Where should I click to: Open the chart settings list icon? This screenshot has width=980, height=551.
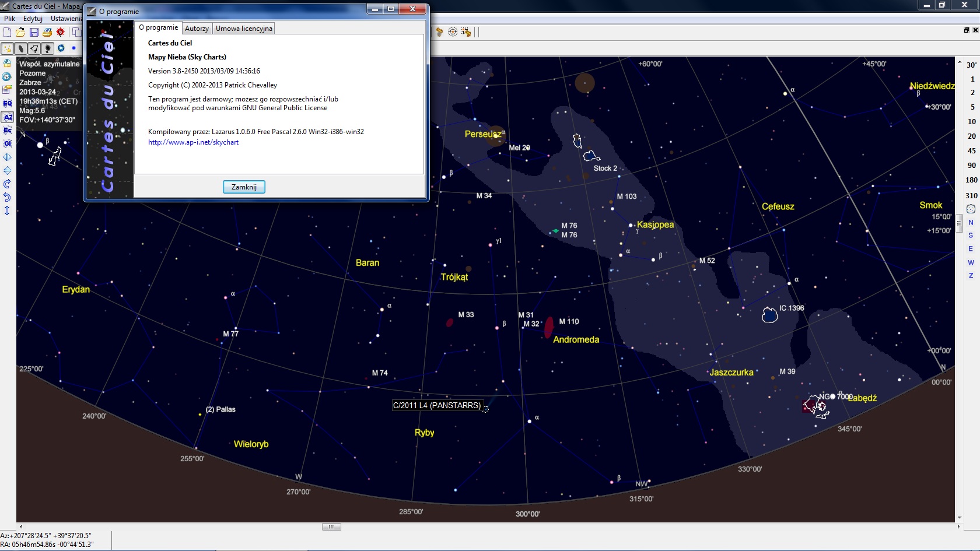[7, 90]
